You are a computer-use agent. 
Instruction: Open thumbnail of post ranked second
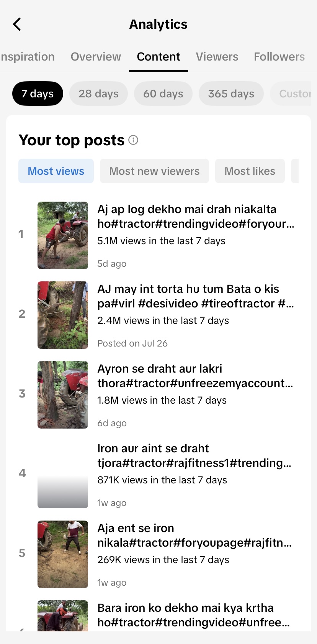(63, 315)
